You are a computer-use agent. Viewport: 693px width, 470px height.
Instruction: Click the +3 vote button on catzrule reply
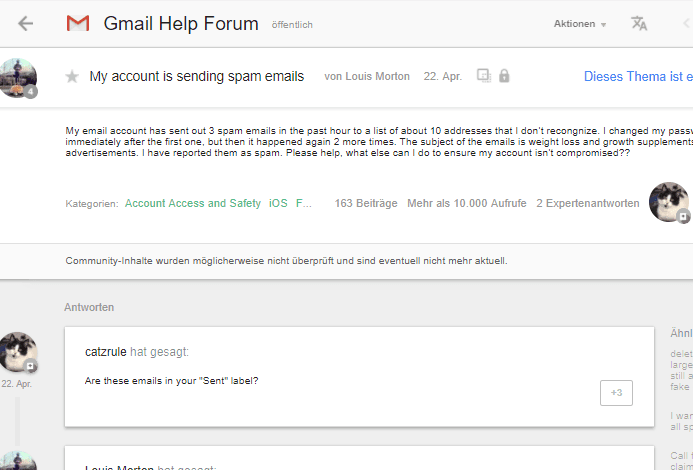tap(616, 393)
